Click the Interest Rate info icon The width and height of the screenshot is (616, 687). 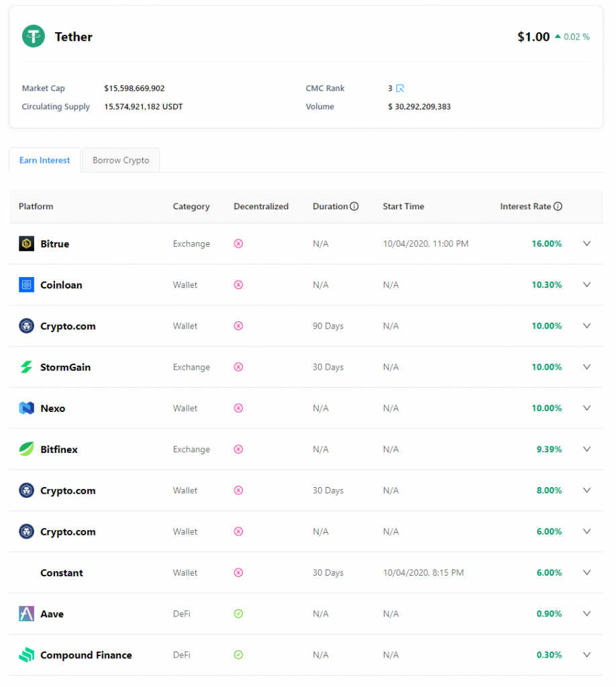pos(558,207)
